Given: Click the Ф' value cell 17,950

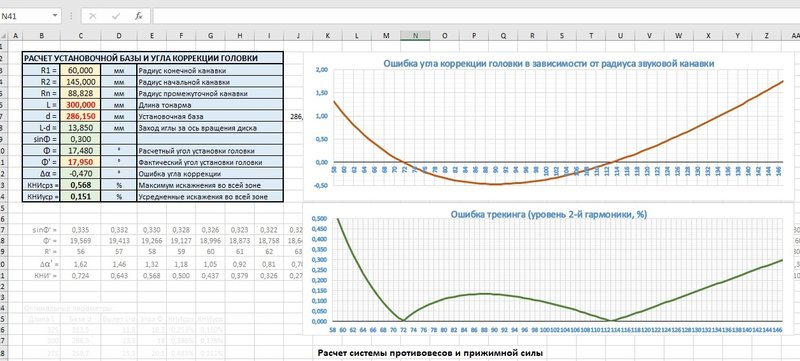Looking at the screenshot, I should [x=81, y=162].
